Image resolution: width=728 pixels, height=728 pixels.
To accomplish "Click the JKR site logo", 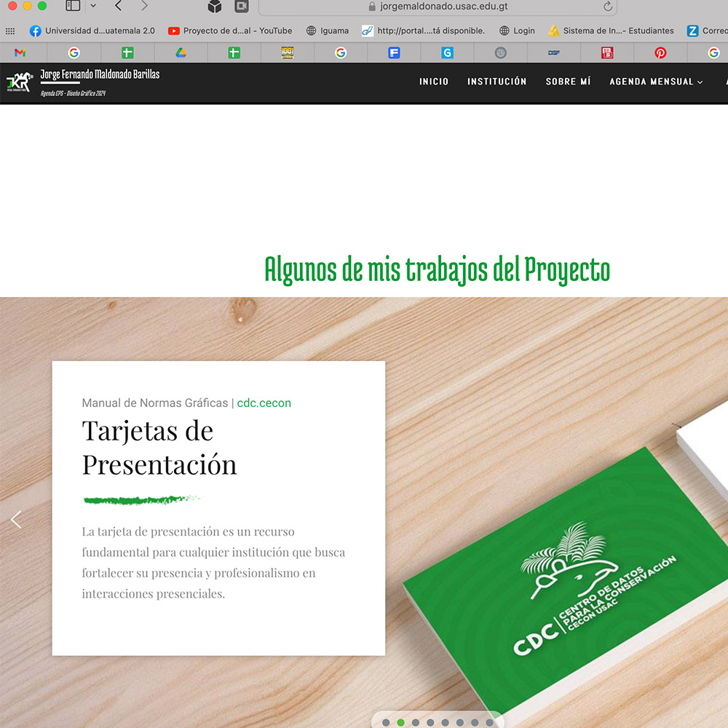I will (20, 82).
